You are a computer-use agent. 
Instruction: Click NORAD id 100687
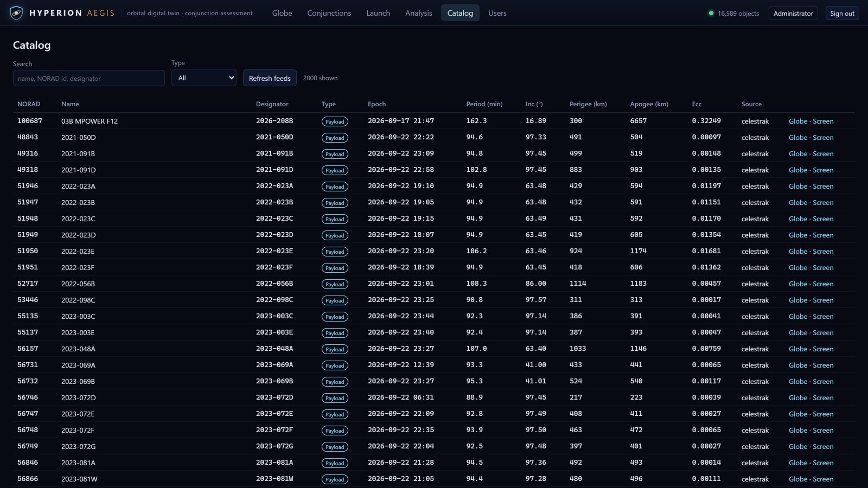[30, 121]
